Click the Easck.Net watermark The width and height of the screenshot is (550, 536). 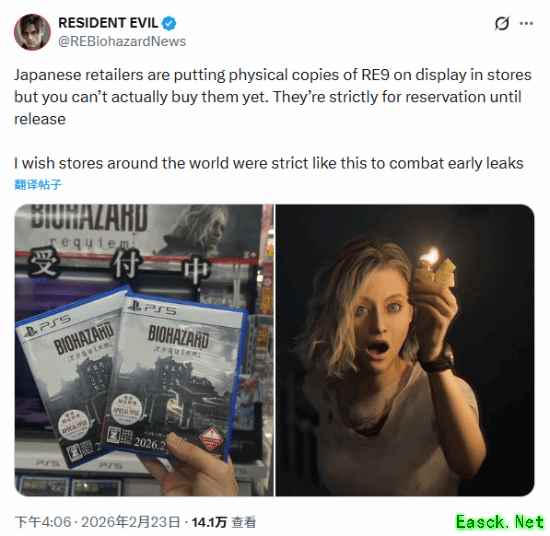click(x=500, y=521)
